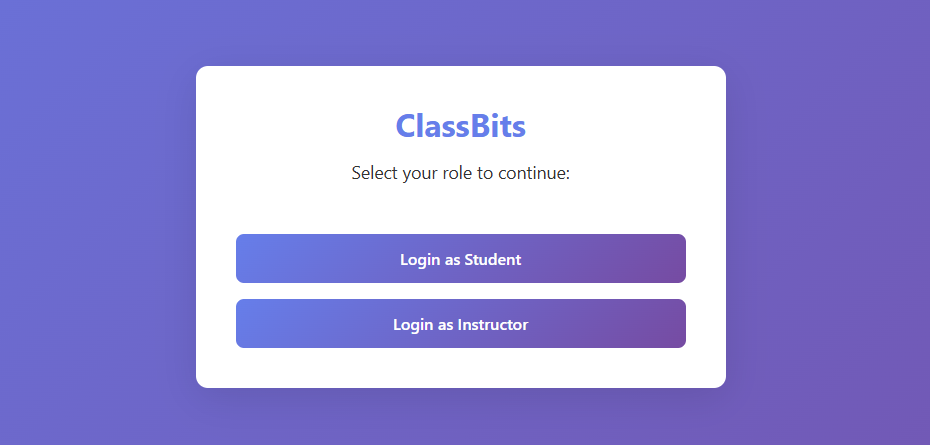
Task: Continue as an Instructor
Action: (x=460, y=324)
